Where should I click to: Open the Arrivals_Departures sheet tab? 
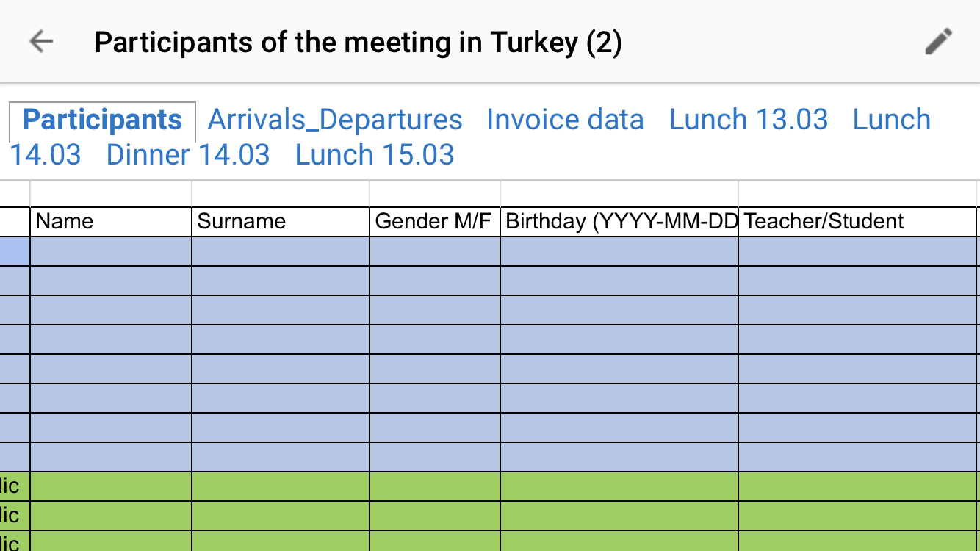pyautogui.click(x=335, y=120)
